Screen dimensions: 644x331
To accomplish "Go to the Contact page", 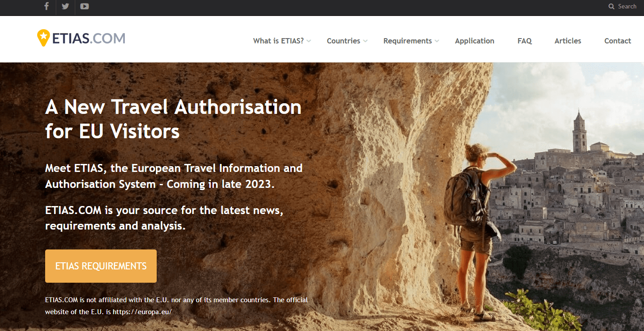I will tap(617, 41).
